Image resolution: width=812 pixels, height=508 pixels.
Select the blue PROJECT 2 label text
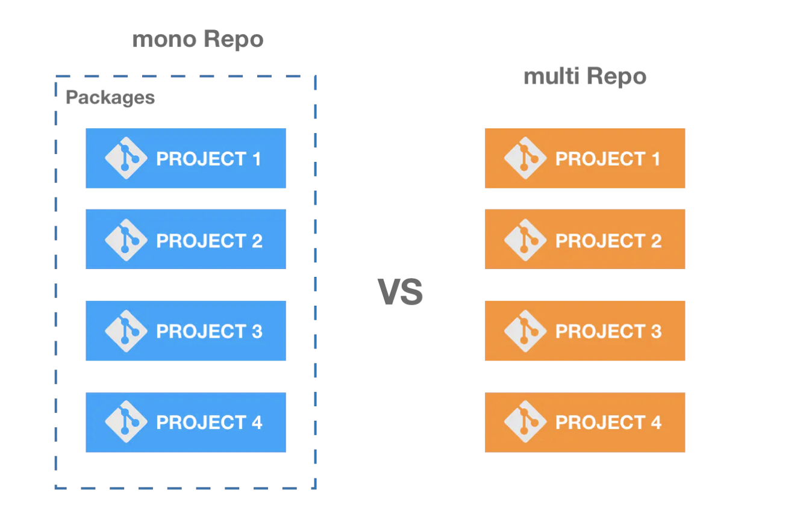[209, 241]
